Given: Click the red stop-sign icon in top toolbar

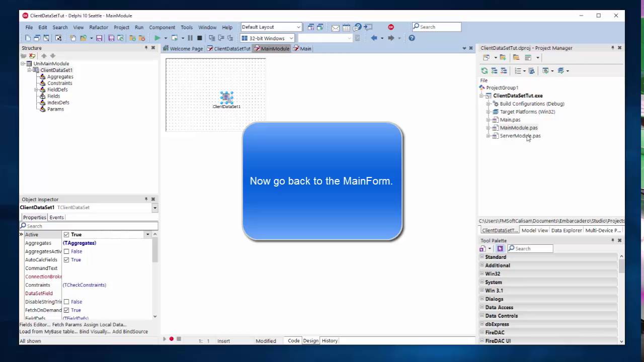Looking at the screenshot, I should pos(391,27).
